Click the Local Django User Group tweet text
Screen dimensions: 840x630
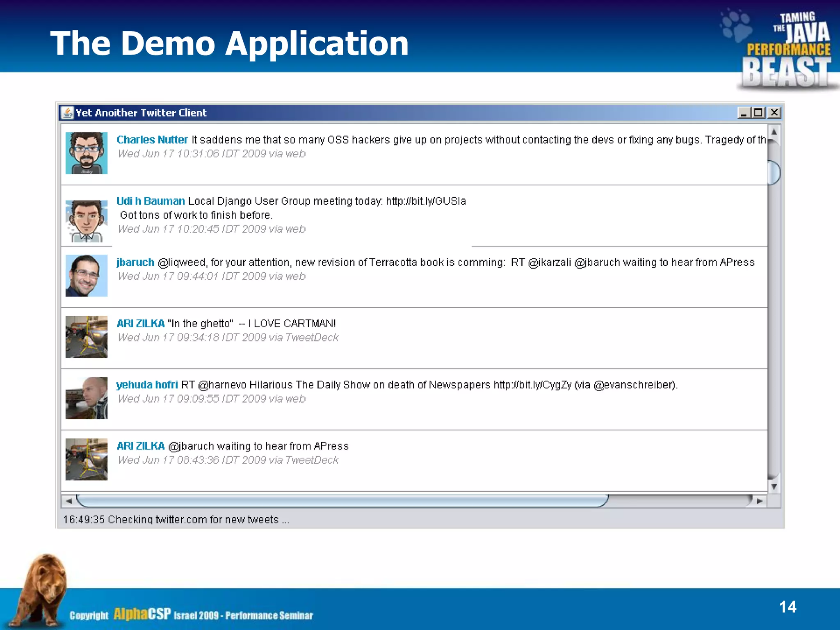(327, 201)
